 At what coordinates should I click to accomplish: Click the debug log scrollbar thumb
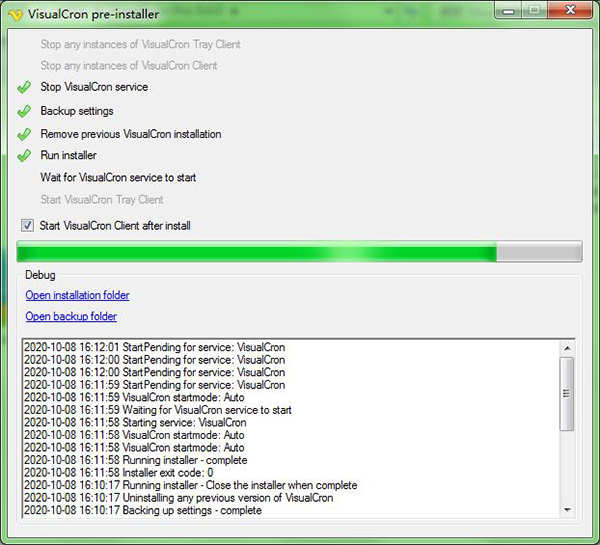point(567,394)
